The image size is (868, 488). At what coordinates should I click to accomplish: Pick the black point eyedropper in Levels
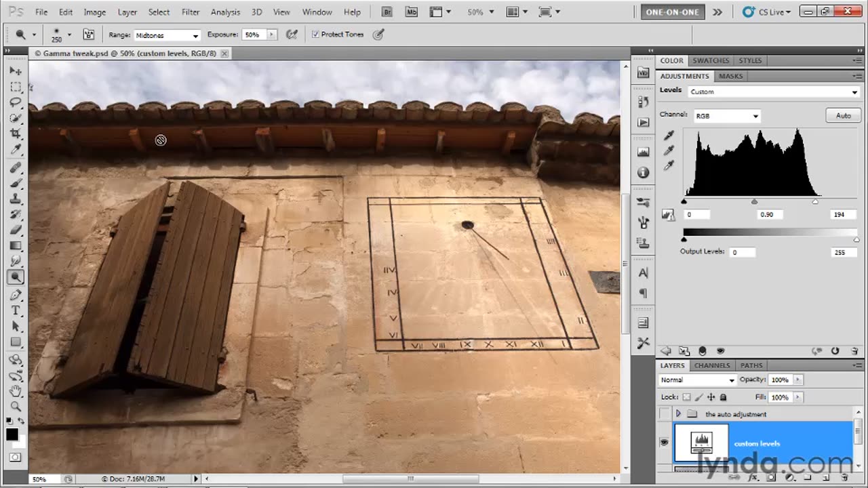pyautogui.click(x=669, y=136)
